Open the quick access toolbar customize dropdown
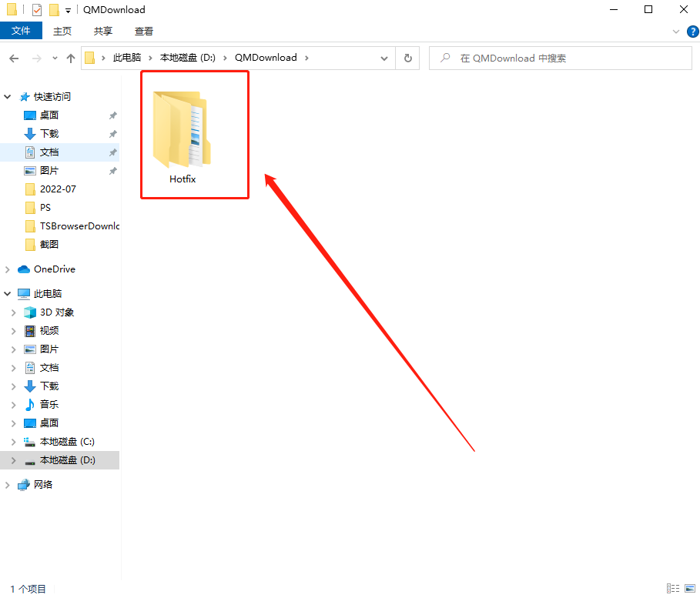 tap(68, 9)
